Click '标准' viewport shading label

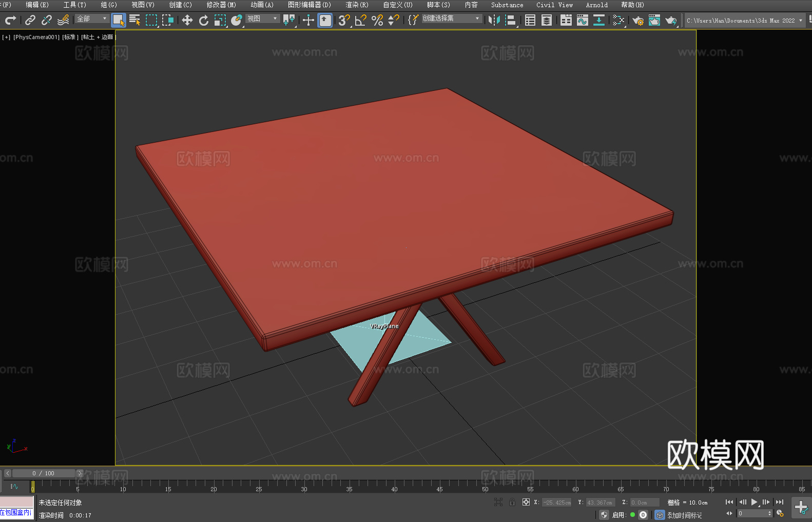click(70, 37)
